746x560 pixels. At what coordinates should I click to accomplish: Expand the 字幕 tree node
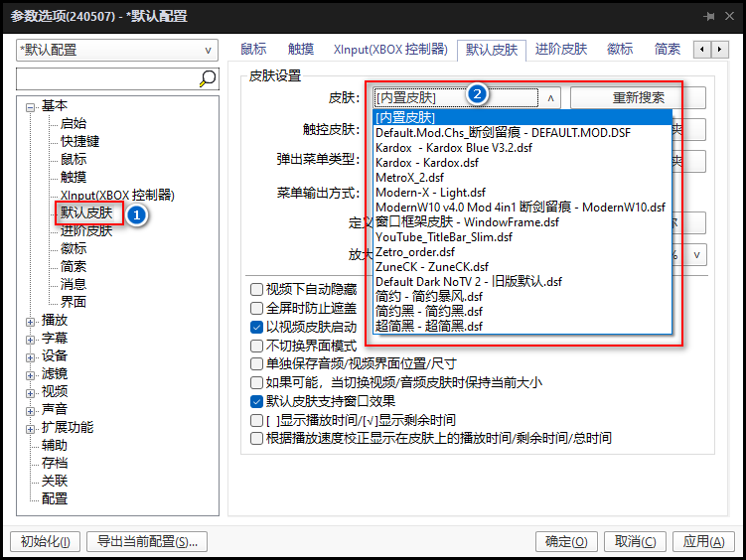[x=31, y=339]
